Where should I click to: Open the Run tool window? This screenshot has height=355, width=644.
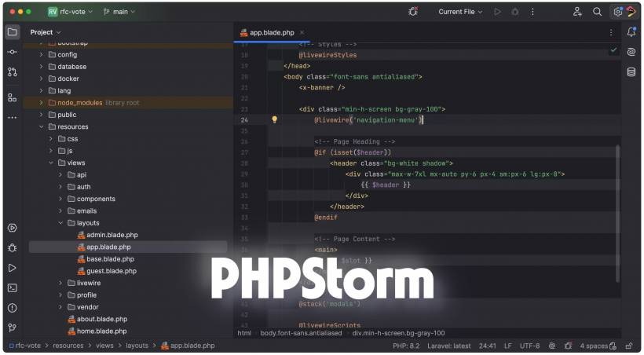coord(13,268)
